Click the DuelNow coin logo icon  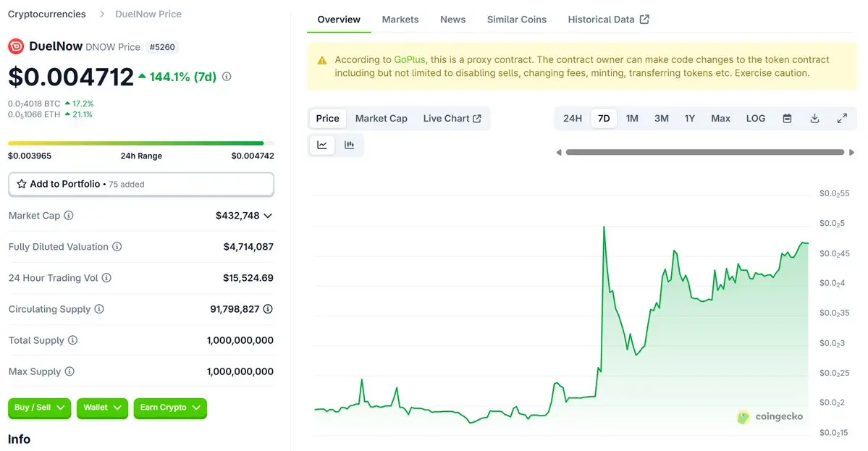[15, 46]
